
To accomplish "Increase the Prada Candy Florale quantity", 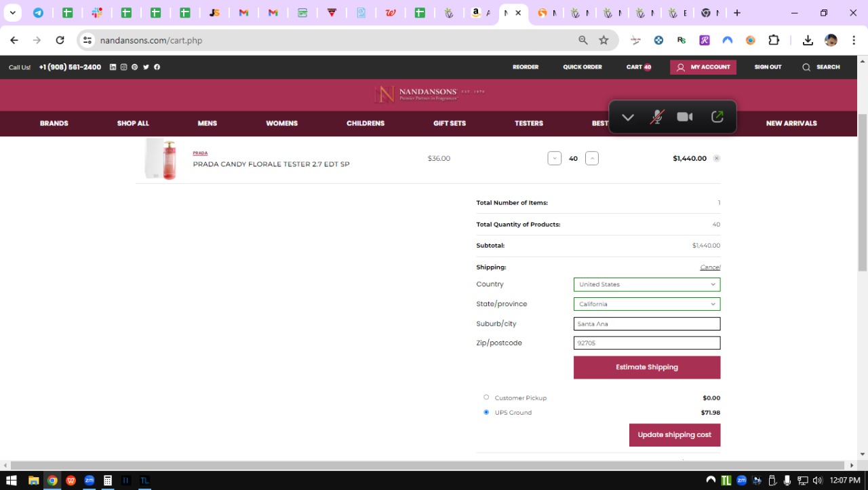I will pyautogui.click(x=592, y=158).
